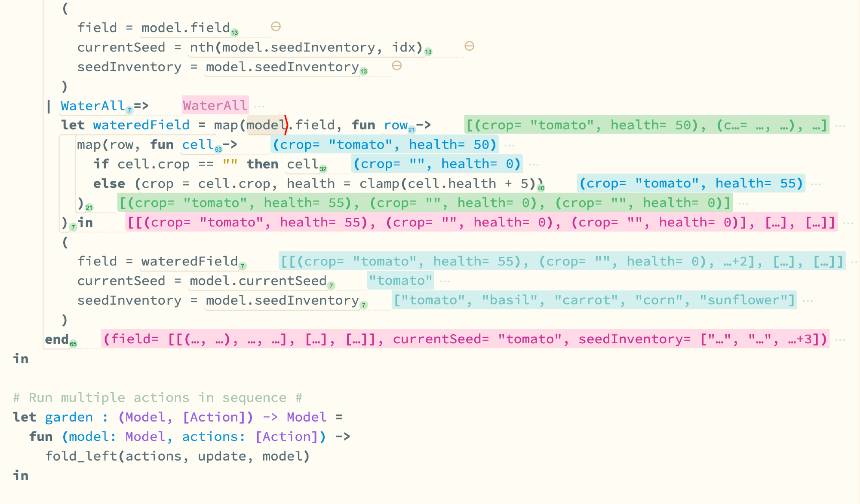The height and width of the screenshot is (504, 860).
Task: Click the highlighted model token in map(model.field
Action: click(265, 125)
